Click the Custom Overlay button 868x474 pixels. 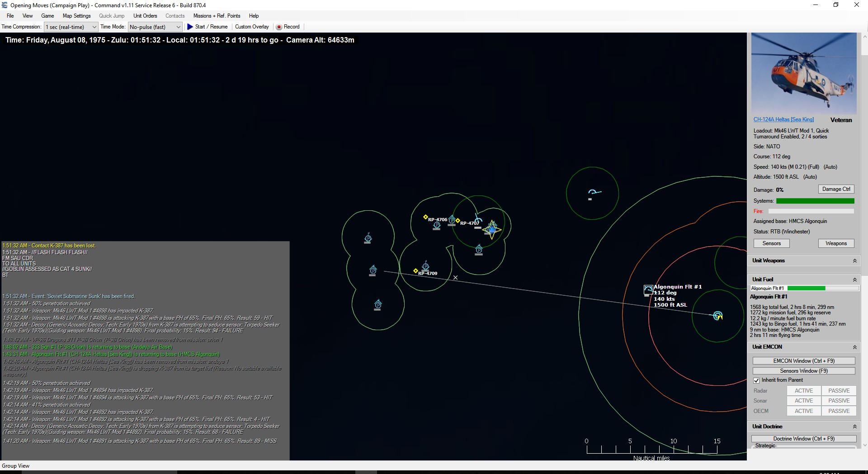(x=252, y=27)
